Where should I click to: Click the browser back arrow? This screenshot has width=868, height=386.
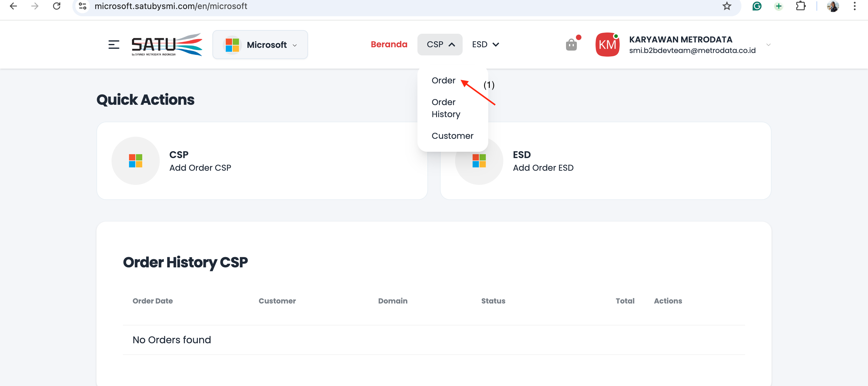coord(14,6)
